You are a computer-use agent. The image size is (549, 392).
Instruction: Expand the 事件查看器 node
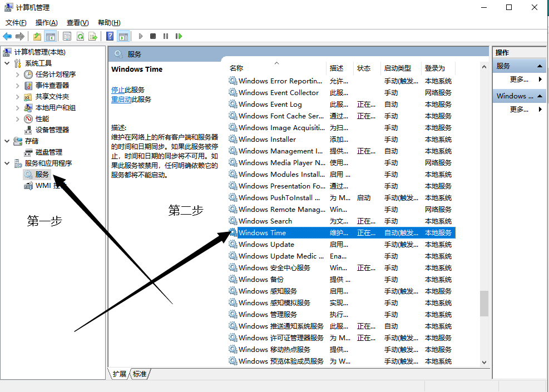[17, 86]
